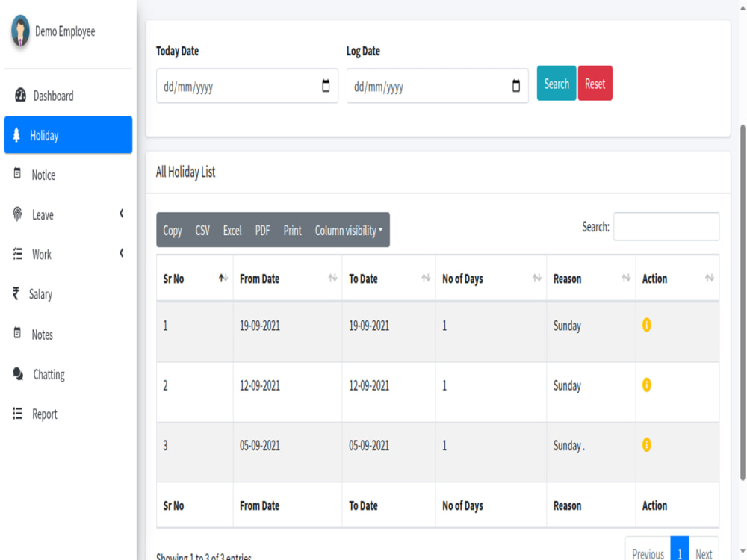This screenshot has width=747, height=560.
Task: Click info icon for 05-09-2021 holiday
Action: click(x=646, y=444)
